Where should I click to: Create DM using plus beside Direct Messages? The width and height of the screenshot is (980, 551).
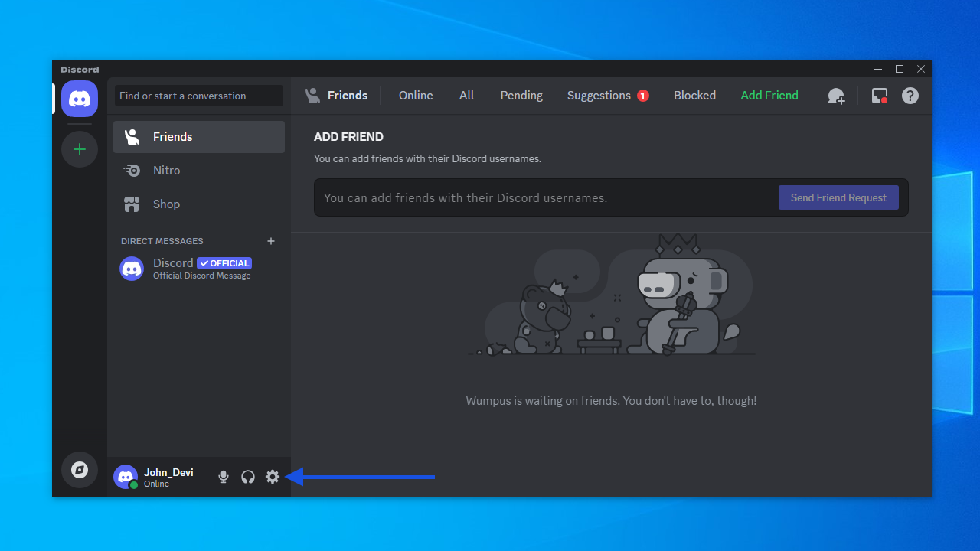click(x=270, y=241)
